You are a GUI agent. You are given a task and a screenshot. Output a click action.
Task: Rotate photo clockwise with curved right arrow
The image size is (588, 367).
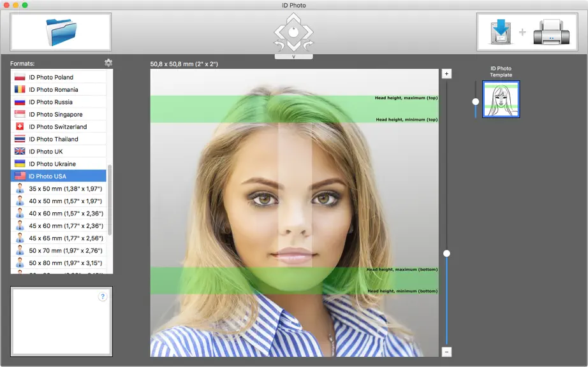click(308, 46)
